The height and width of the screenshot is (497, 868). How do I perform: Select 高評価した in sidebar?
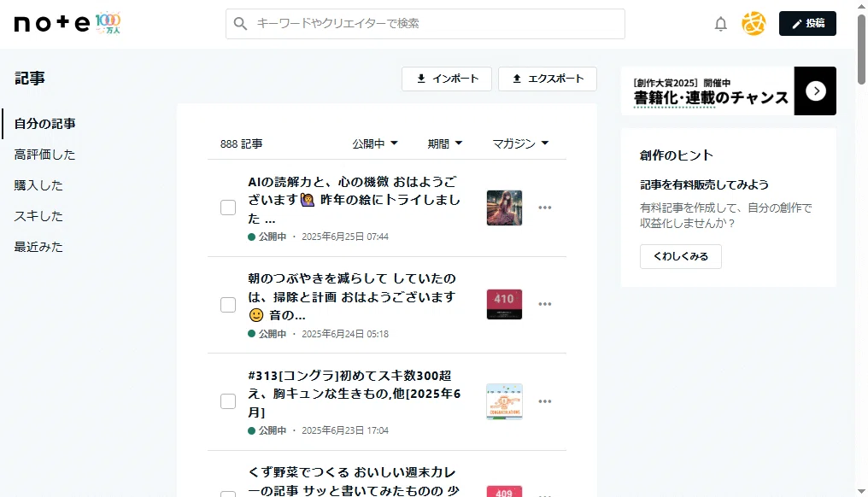click(x=44, y=155)
